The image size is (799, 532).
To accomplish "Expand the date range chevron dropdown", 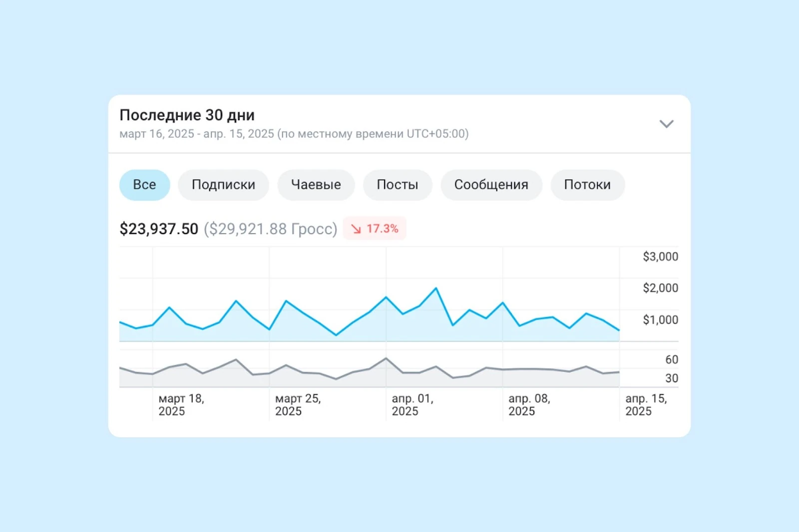I will 666,124.
